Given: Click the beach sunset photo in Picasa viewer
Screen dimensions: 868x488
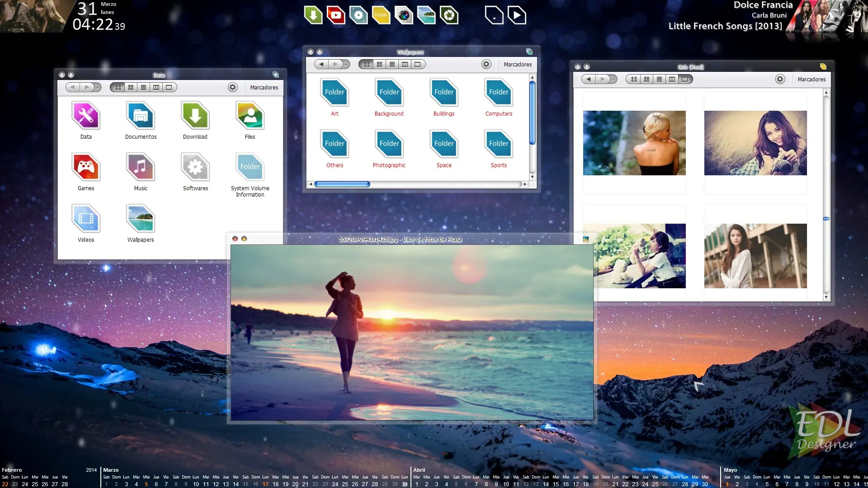Looking at the screenshot, I should click(x=412, y=333).
